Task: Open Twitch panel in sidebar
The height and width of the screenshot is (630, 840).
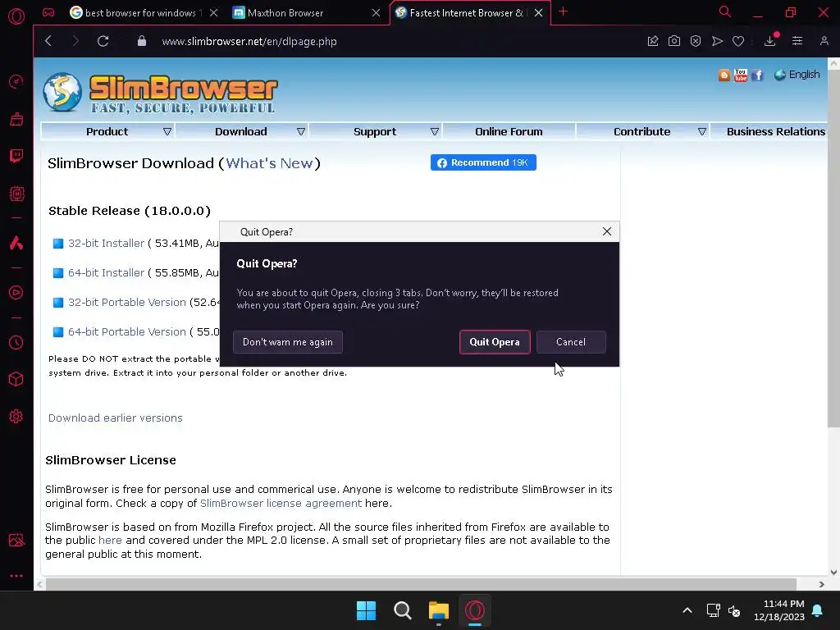Action: pyautogui.click(x=16, y=156)
